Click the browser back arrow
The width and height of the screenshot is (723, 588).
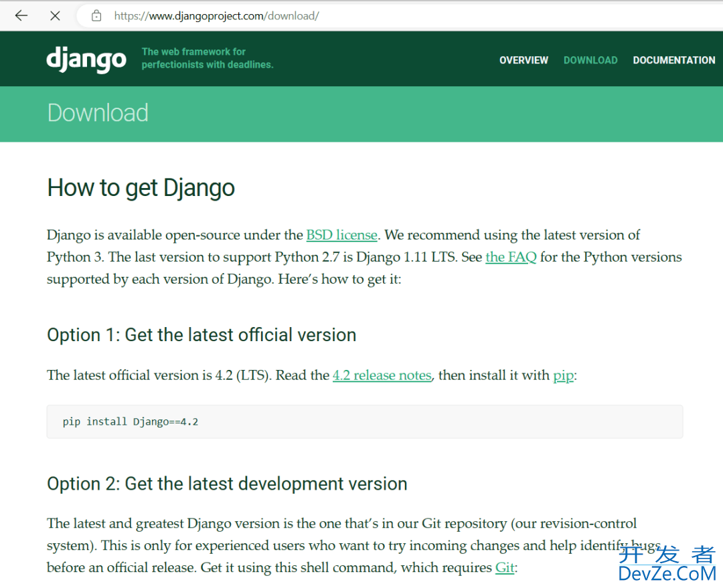coord(21,15)
